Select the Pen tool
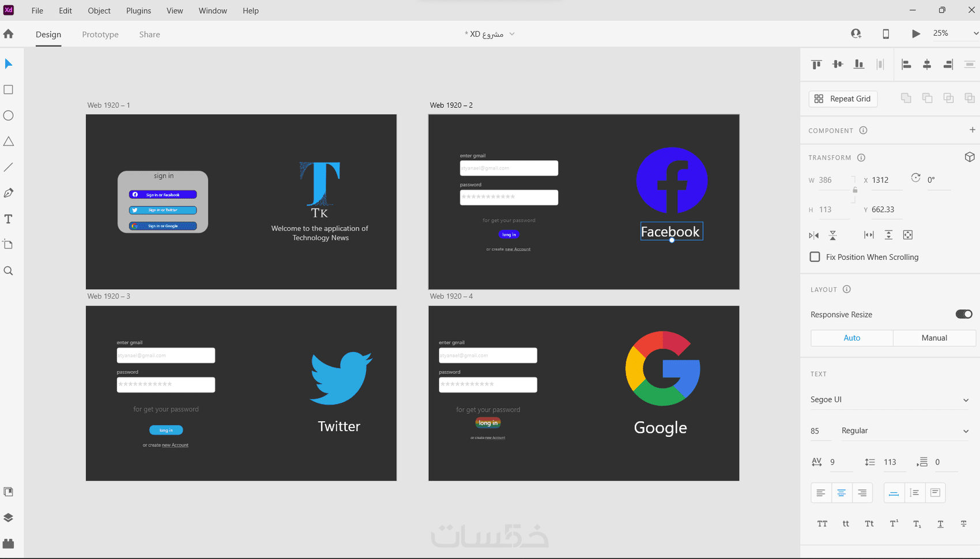 [x=9, y=193]
